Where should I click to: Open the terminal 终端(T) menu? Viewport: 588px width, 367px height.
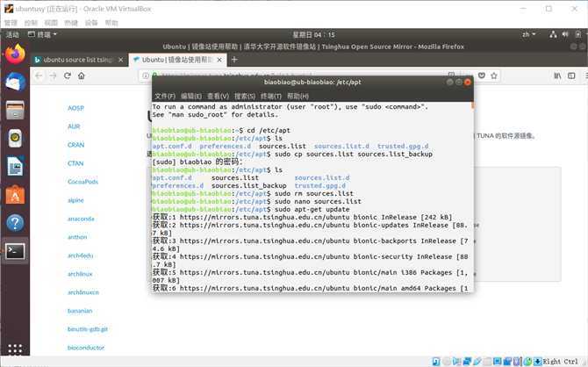tap(271, 96)
